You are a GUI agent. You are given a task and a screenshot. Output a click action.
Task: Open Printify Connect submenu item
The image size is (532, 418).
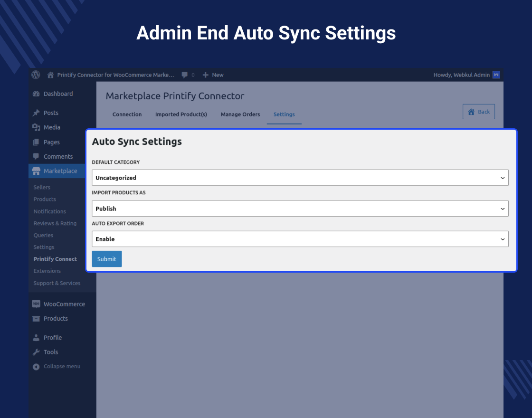click(x=55, y=259)
